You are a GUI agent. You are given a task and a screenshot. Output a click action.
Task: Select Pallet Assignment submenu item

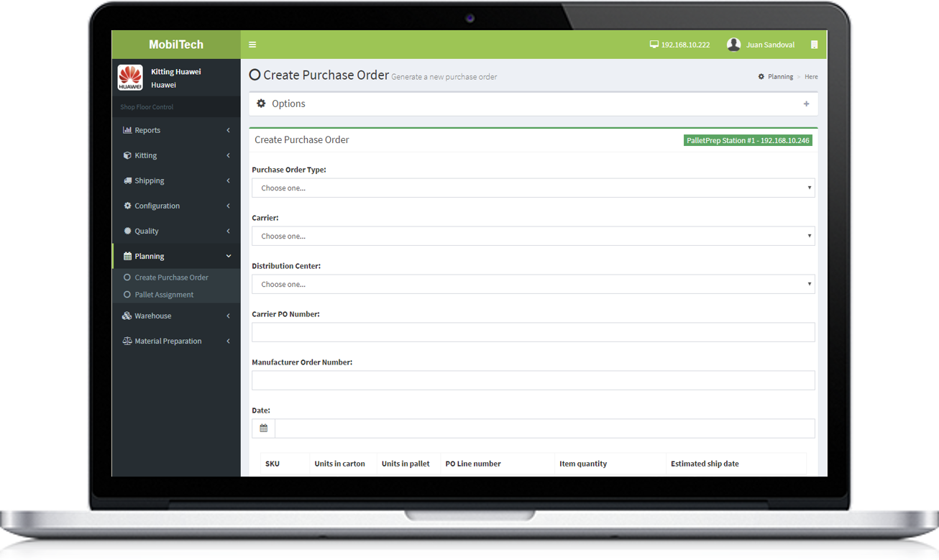(x=164, y=295)
